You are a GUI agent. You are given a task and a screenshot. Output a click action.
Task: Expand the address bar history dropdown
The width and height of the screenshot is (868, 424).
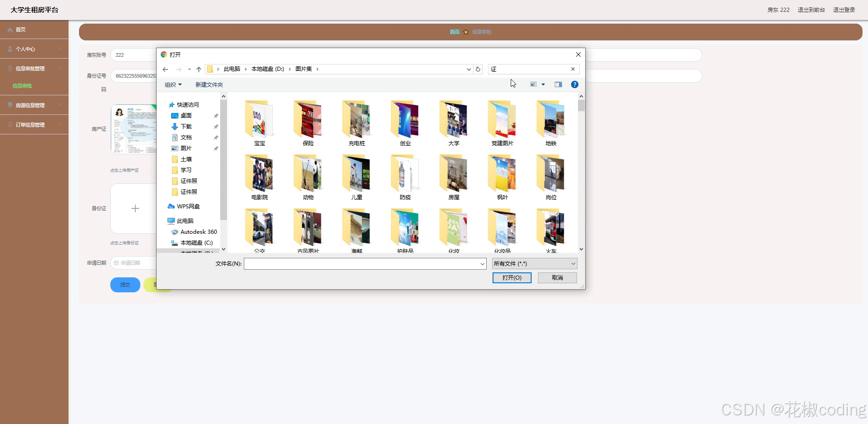tap(469, 69)
